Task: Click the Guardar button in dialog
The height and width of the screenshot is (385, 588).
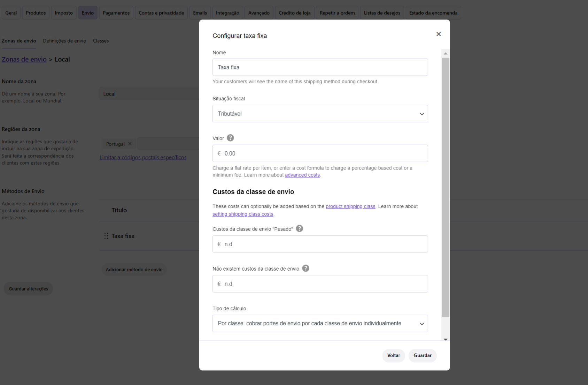Action: coord(423,355)
